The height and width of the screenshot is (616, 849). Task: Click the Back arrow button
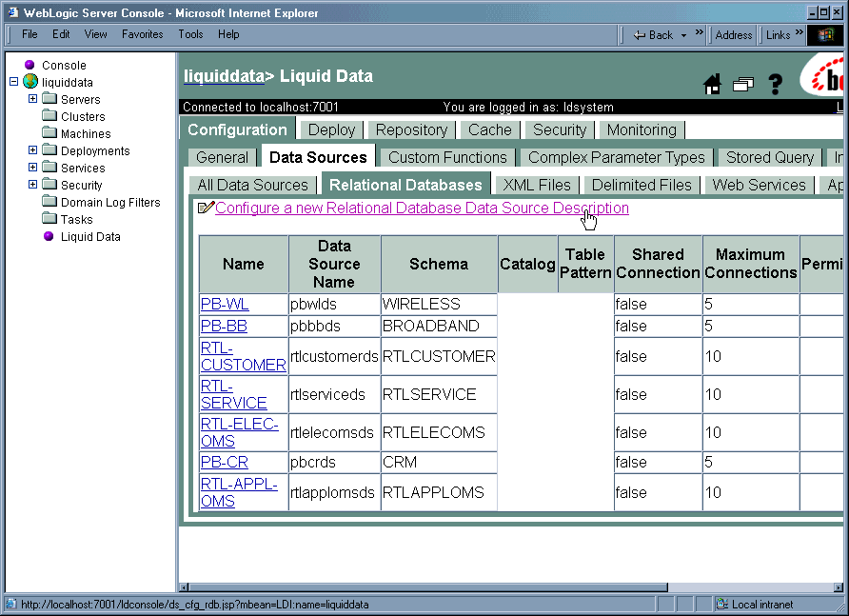coord(654,35)
